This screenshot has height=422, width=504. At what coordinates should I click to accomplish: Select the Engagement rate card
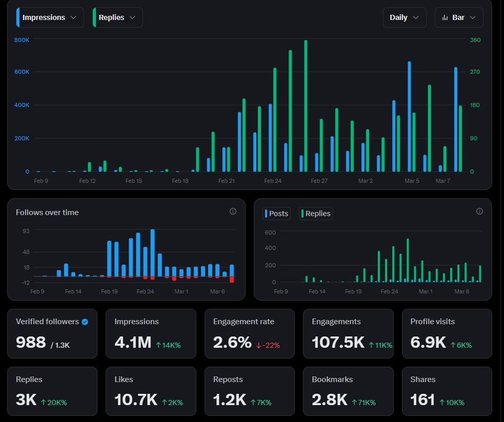(x=250, y=334)
